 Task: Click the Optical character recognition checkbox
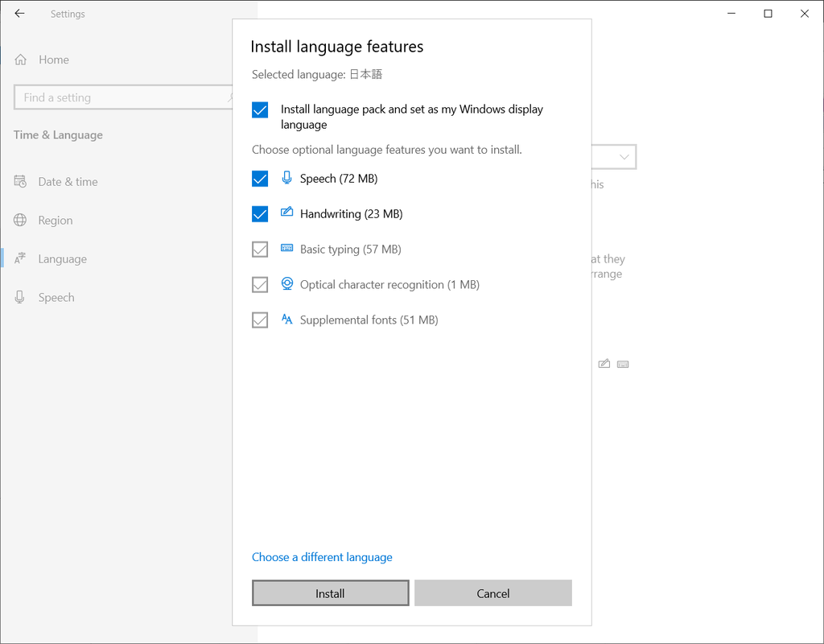[260, 284]
